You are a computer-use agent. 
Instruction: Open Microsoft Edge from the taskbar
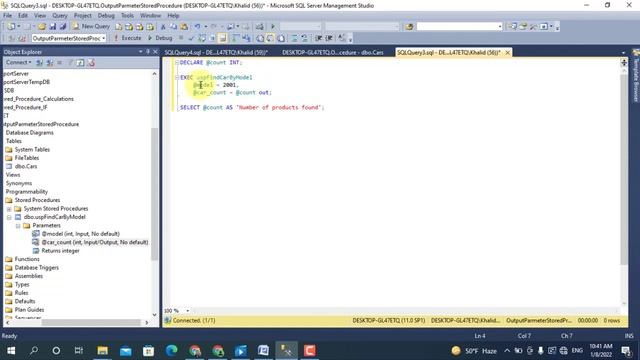tap(171, 351)
